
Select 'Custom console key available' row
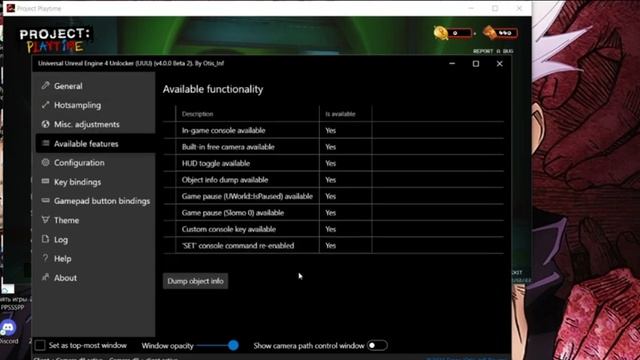coord(333,229)
